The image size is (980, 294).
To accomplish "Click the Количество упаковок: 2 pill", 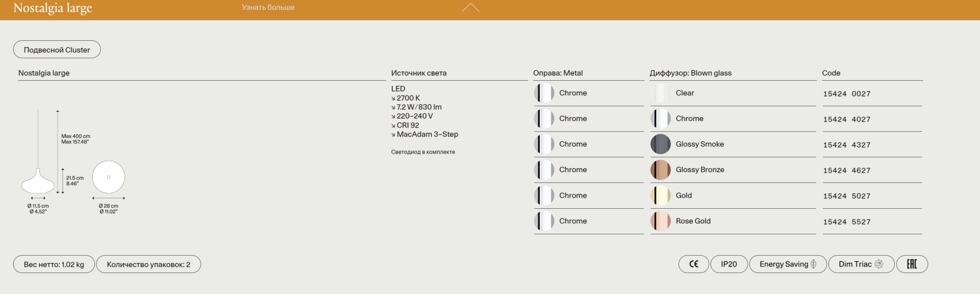I will pyautogui.click(x=149, y=264).
